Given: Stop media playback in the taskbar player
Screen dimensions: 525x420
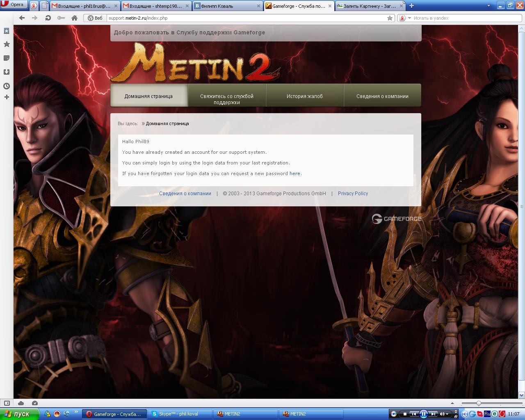Looking at the screenshot, I should (405, 414).
